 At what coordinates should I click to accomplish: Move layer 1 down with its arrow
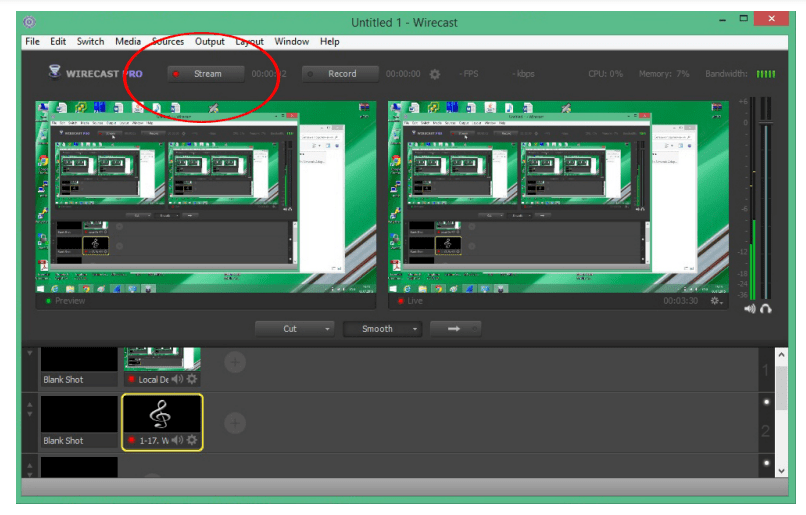[x=30, y=353]
